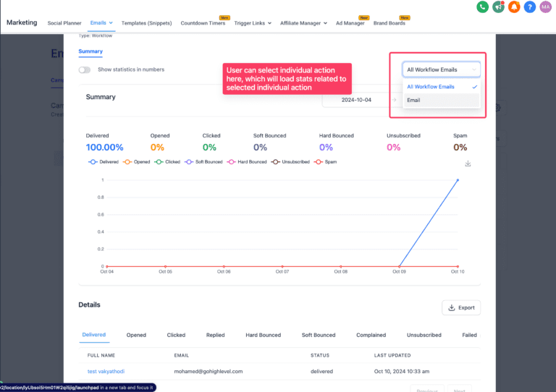Click the Spam 0% statistic
This screenshot has height=392, width=556.
[x=460, y=148]
